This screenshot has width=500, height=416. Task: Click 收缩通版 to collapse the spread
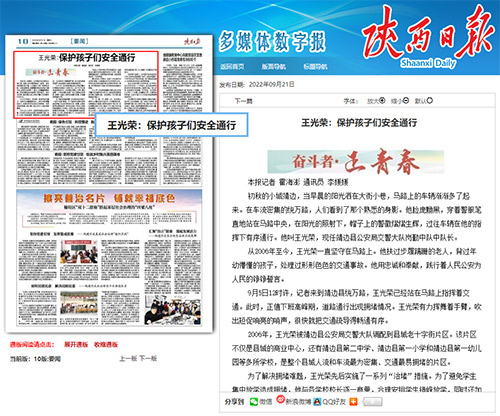tap(106, 345)
